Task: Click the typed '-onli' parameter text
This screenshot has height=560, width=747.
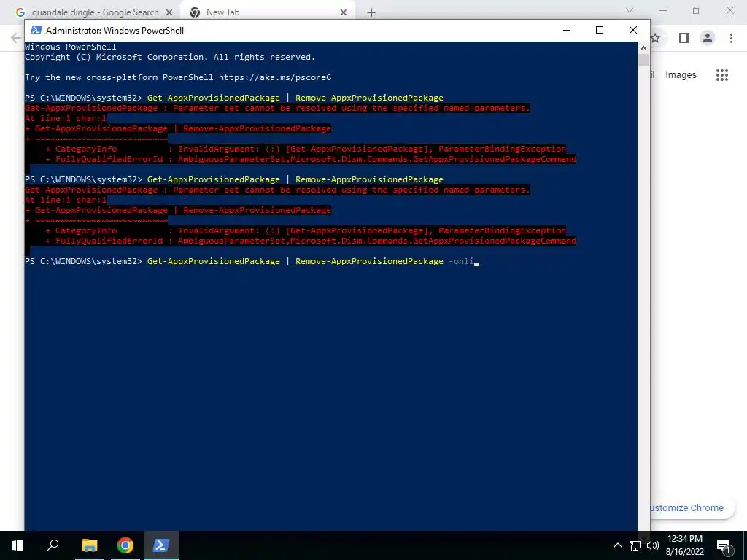Action: click(461, 261)
